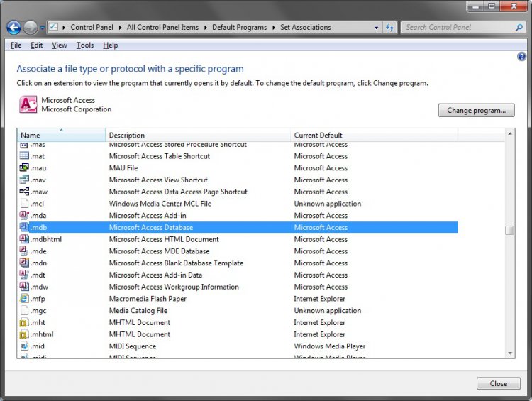Click Set Associations breadcrumb
Viewport: 532px width, 401px height.
point(305,28)
